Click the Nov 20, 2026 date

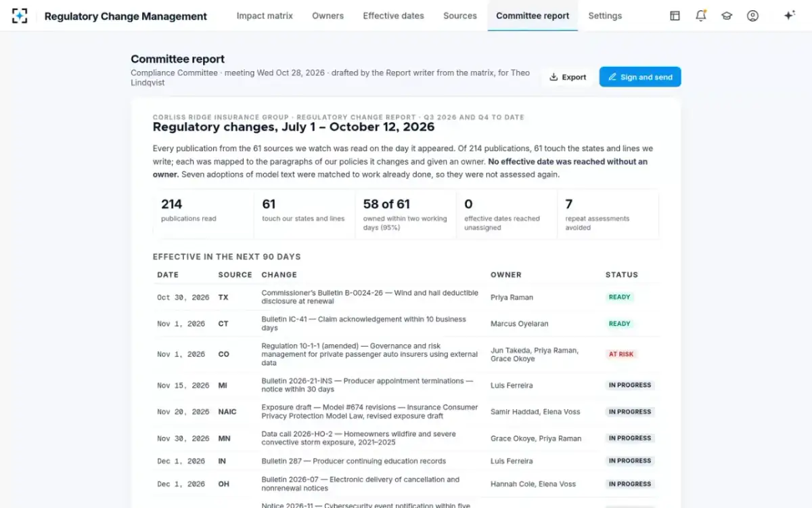point(183,412)
